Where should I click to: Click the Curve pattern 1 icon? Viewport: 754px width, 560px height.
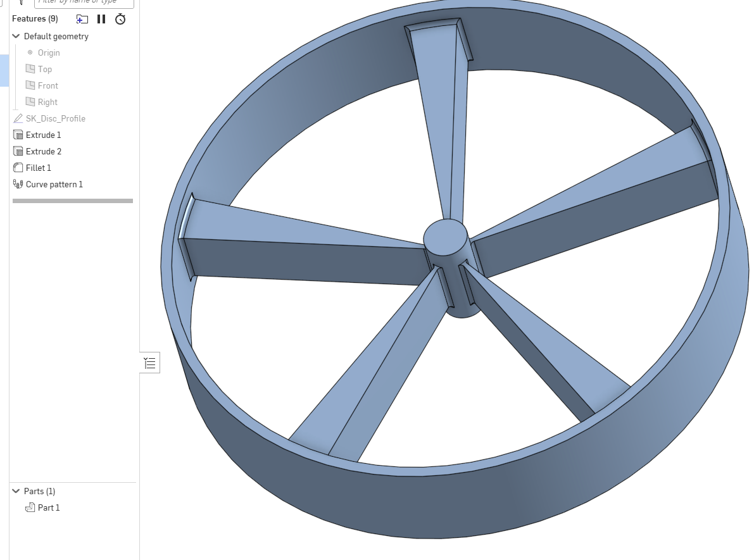point(18,184)
